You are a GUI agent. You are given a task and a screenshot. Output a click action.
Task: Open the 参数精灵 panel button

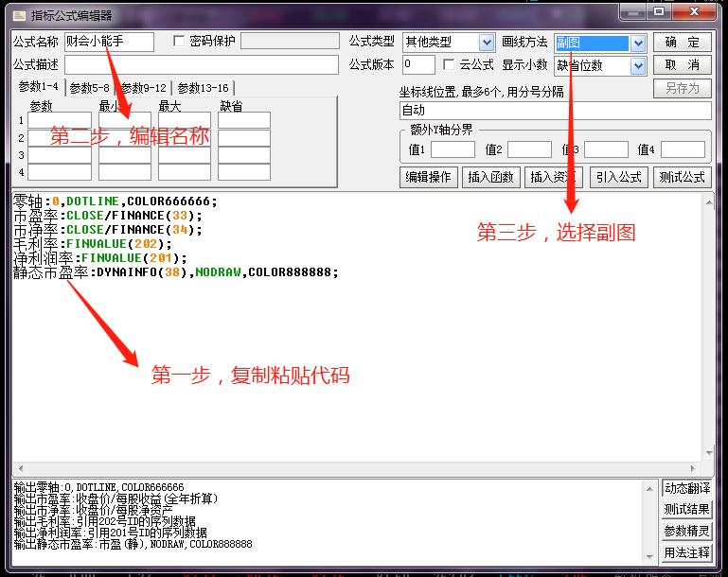click(x=686, y=531)
